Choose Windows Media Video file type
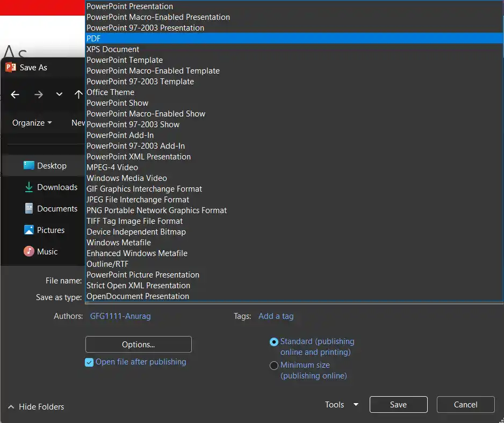Screen dimensions: 504x423 (294, 178)
